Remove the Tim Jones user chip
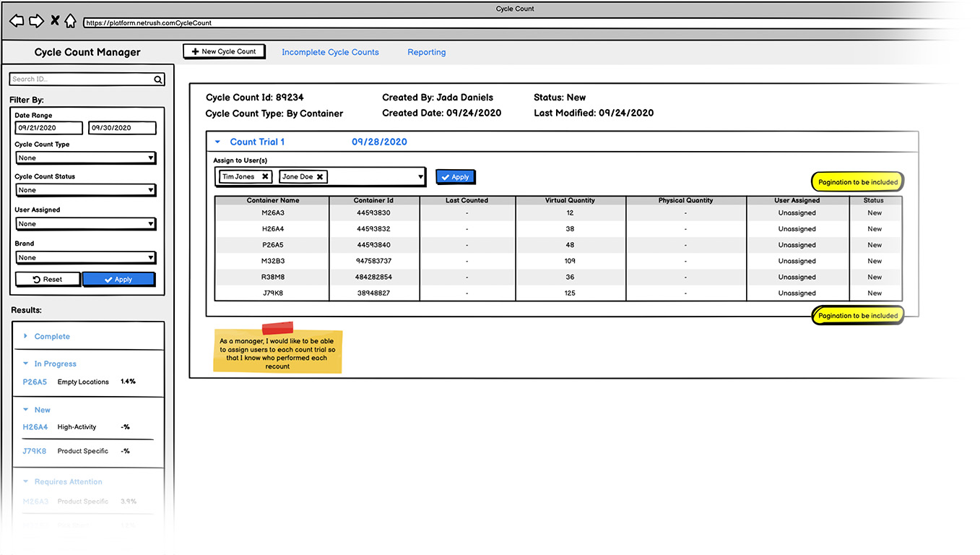Viewport: 980px width, 555px height. 264,176
